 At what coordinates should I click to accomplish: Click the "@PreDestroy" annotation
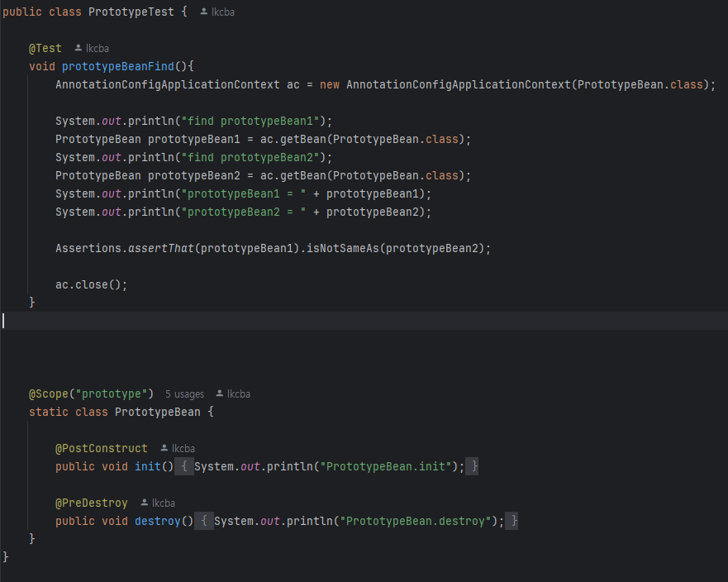92,503
